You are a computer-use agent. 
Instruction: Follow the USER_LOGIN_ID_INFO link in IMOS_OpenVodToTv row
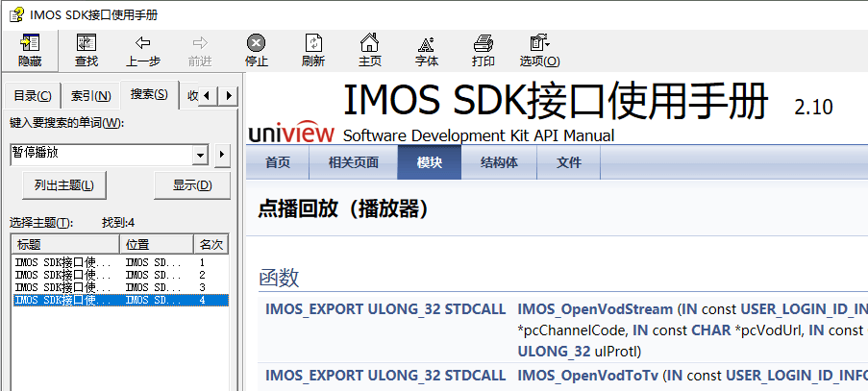point(797,376)
